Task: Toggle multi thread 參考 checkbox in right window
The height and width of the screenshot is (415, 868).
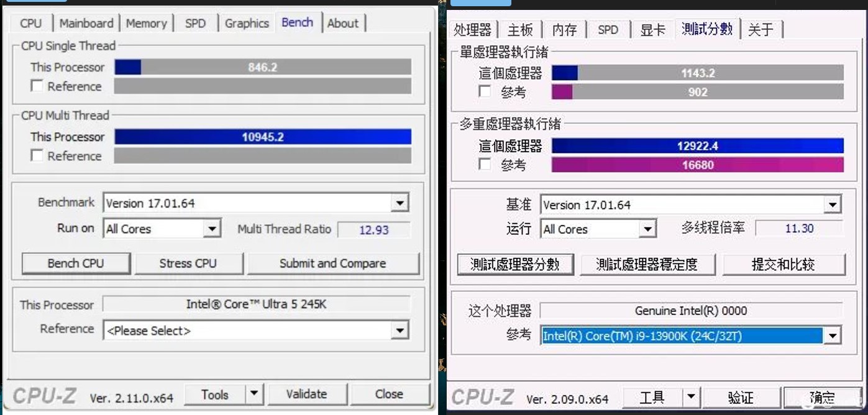Action: pyautogui.click(x=485, y=165)
